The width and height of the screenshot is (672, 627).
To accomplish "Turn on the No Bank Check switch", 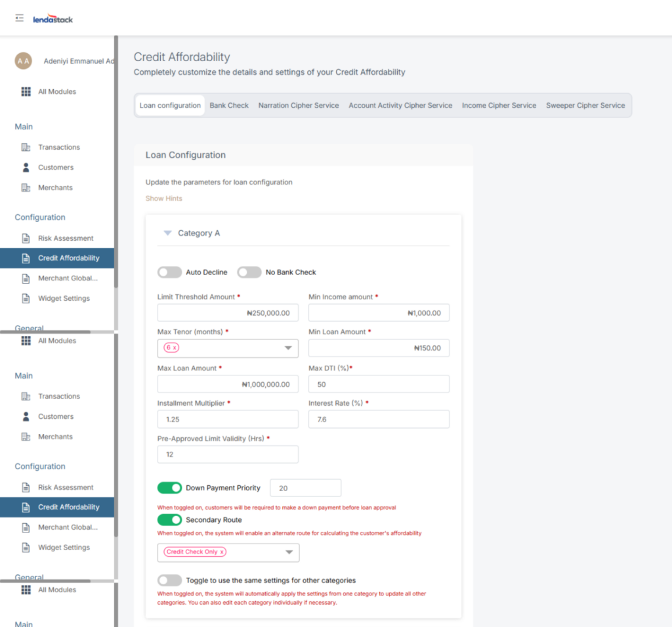I will pos(249,272).
